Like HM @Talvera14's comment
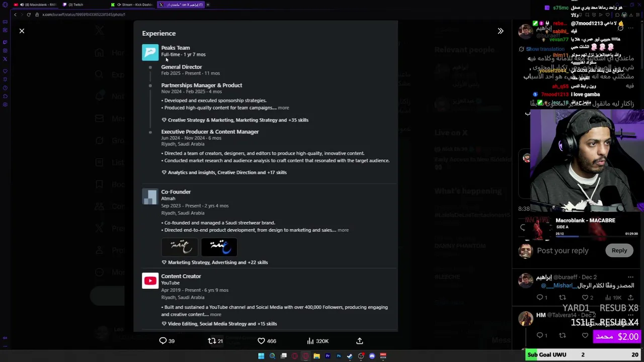The image size is (644, 362). pos(585,335)
